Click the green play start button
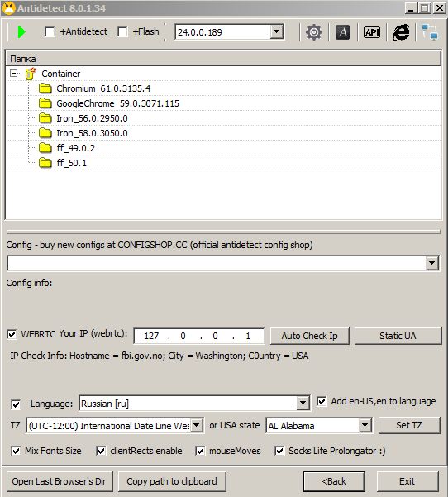448x497 pixels. coord(21,32)
